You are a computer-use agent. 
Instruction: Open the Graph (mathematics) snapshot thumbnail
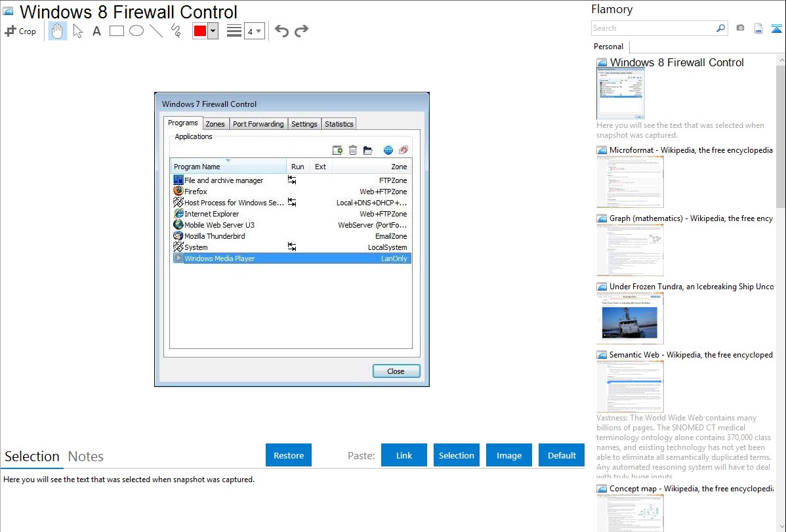tap(630, 250)
